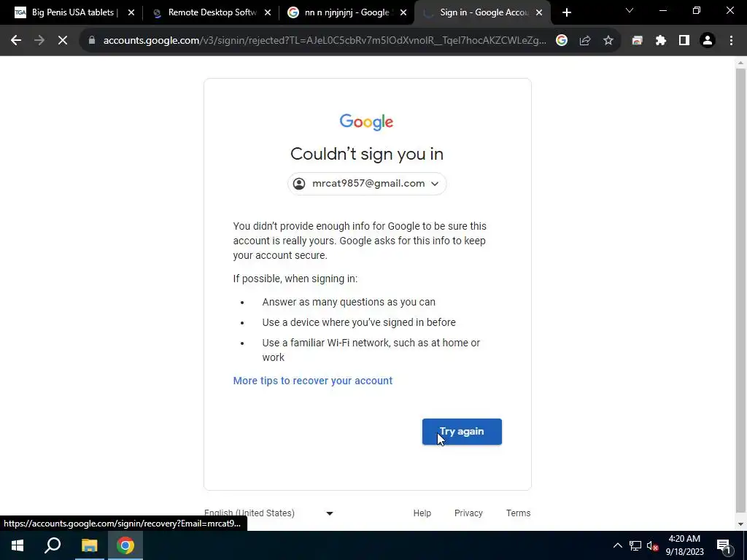Click text Use a device where you've signed in before
Image resolution: width=747 pixels, height=560 pixels.
359,323
